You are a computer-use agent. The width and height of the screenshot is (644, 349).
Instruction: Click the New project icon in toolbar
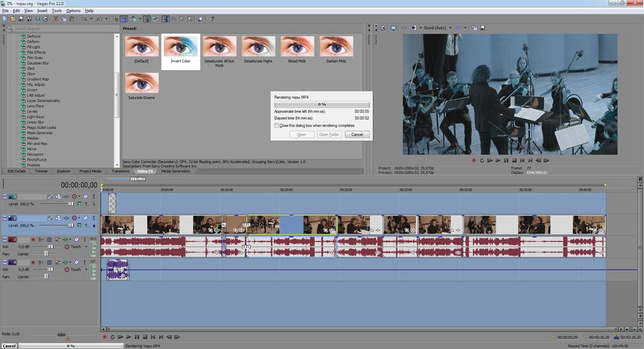pyautogui.click(x=4, y=19)
